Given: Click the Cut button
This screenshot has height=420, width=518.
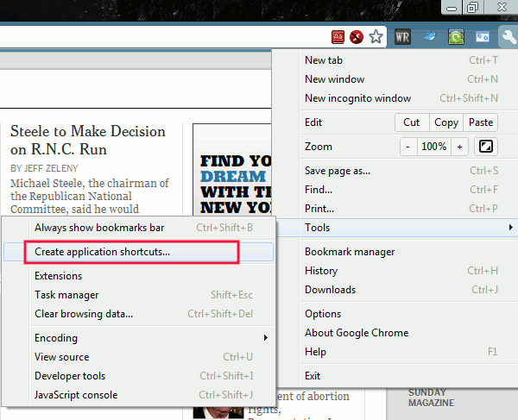Looking at the screenshot, I should (x=412, y=122).
